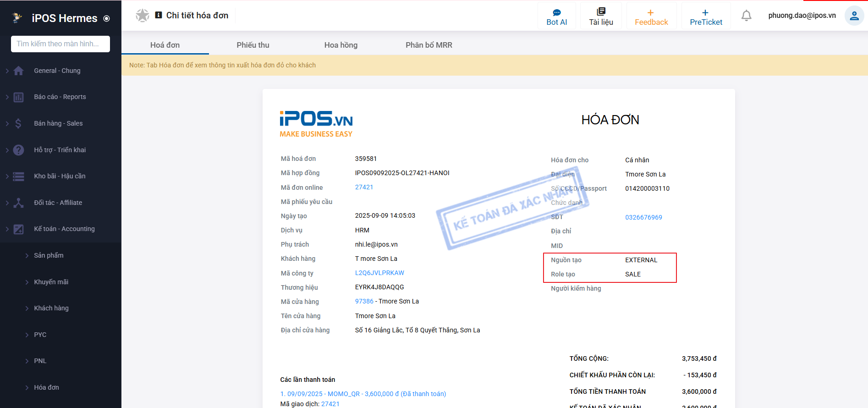Switch to the Phiếu thu tab
The image size is (868, 408).
point(253,45)
